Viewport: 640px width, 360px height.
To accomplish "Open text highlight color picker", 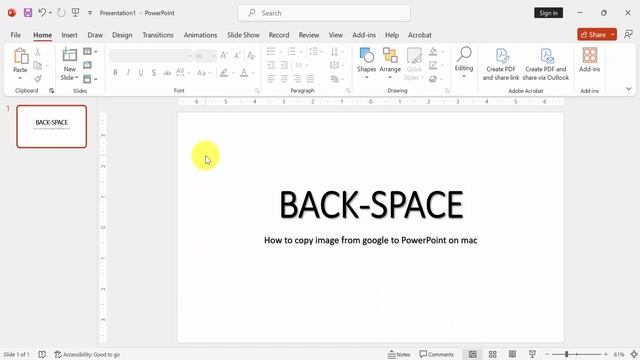I will [x=224, y=73].
